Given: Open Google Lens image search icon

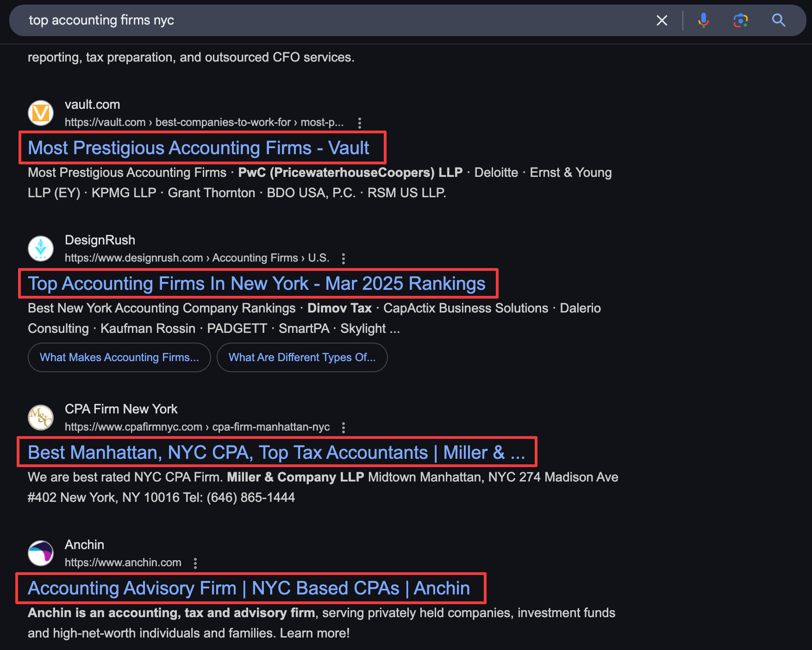Looking at the screenshot, I should point(740,20).
